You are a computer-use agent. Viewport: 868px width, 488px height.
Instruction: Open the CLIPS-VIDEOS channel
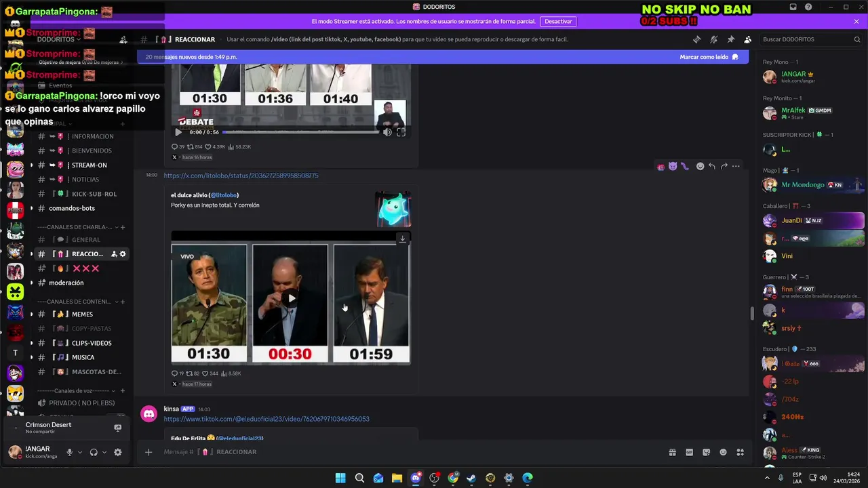(81, 343)
